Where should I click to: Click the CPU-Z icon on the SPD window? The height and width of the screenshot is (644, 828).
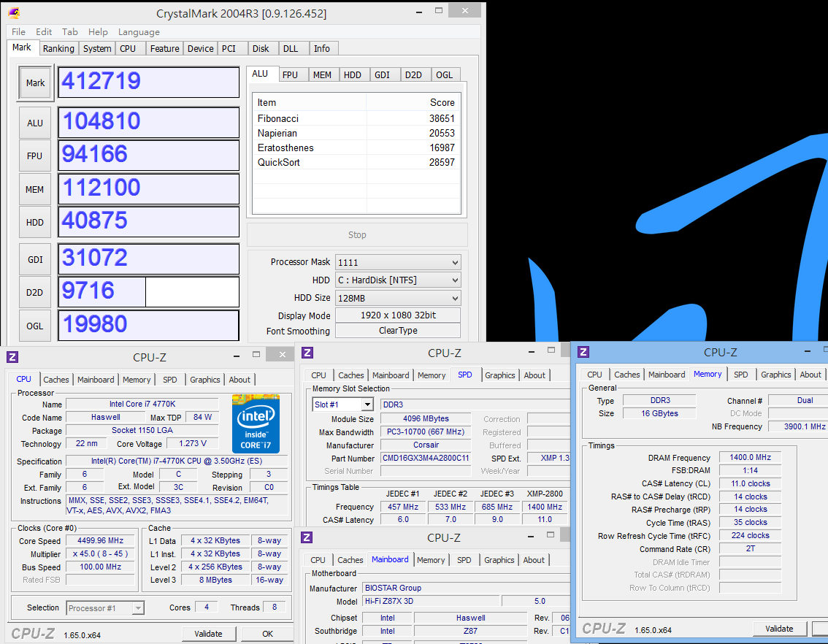click(x=307, y=353)
